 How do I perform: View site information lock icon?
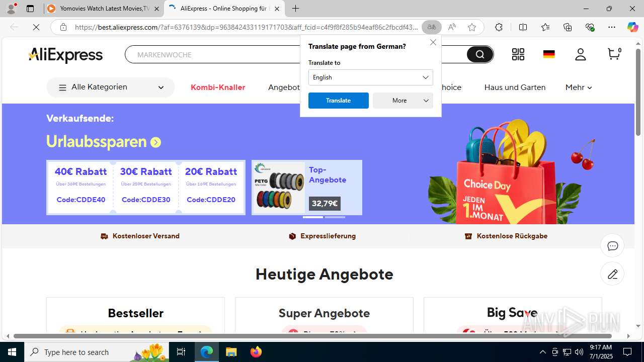[63, 27]
